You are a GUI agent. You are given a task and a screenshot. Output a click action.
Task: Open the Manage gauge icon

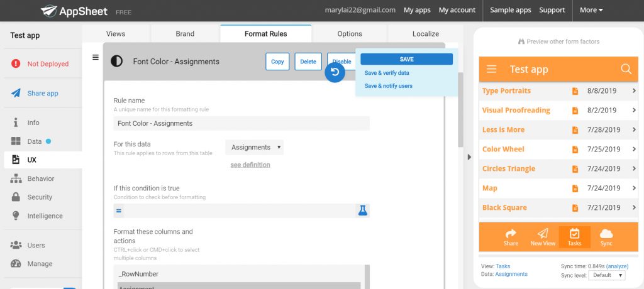tap(16, 263)
